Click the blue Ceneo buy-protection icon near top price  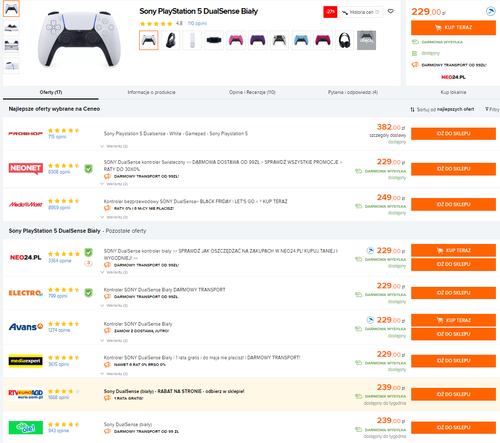point(491,12)
